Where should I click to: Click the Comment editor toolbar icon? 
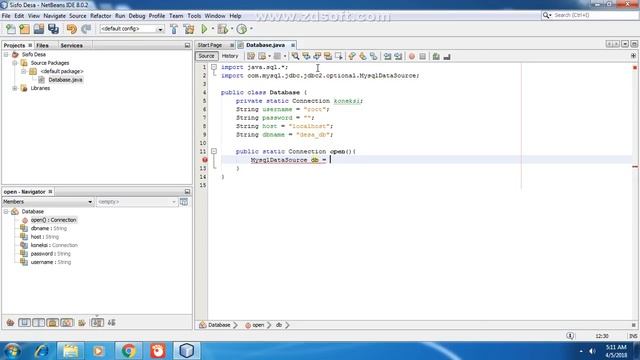coord(436,56)
